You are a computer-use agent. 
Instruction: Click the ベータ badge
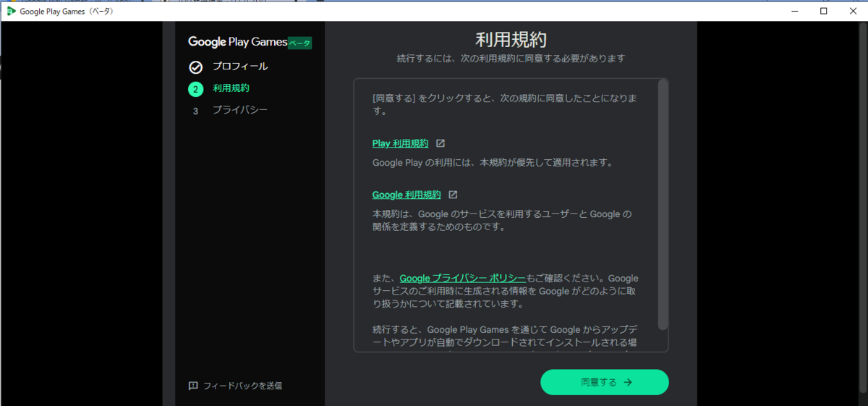pyautogui.click(x=299, y=43)
